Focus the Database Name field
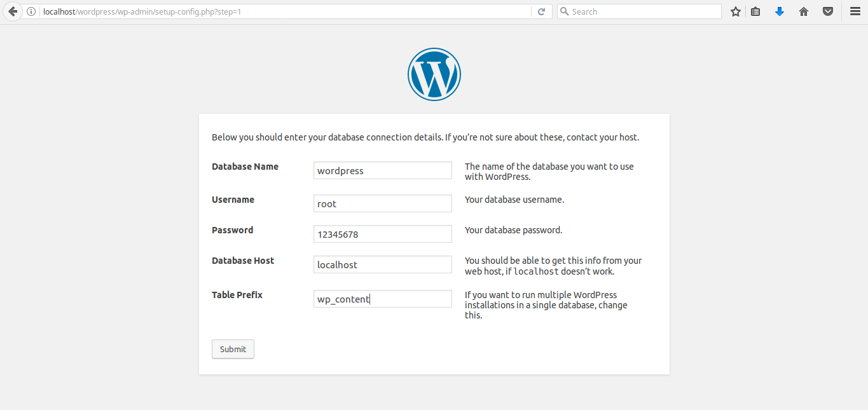This screenshot has height=410, width=868. (x=382, y=170)
